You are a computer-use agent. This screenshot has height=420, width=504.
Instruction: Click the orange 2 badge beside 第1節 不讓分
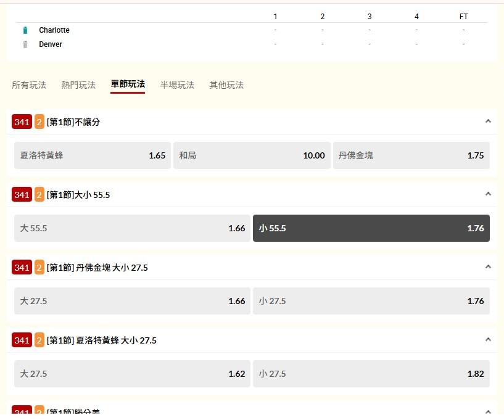(x=39, y=122)
